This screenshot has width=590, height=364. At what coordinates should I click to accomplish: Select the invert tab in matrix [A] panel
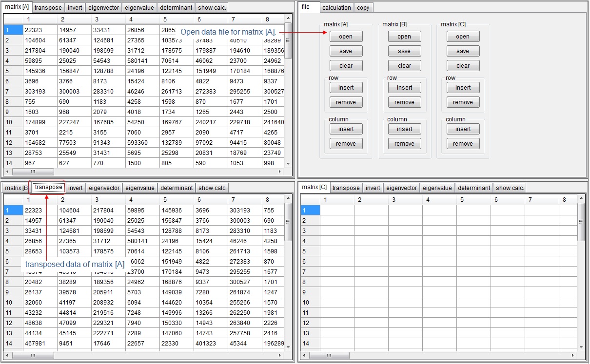click(x=74, y=8)
